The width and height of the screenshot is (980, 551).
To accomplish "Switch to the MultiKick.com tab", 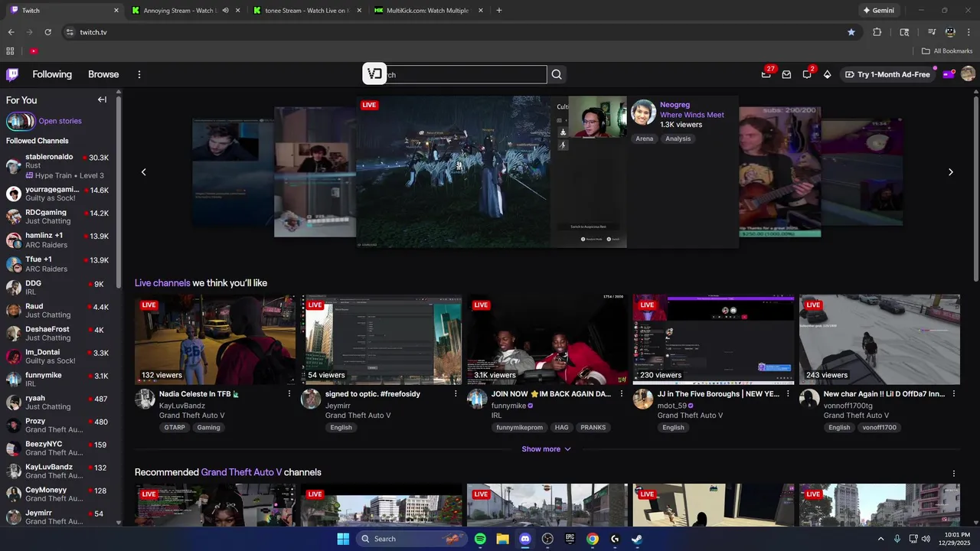I will coord(429,11).
